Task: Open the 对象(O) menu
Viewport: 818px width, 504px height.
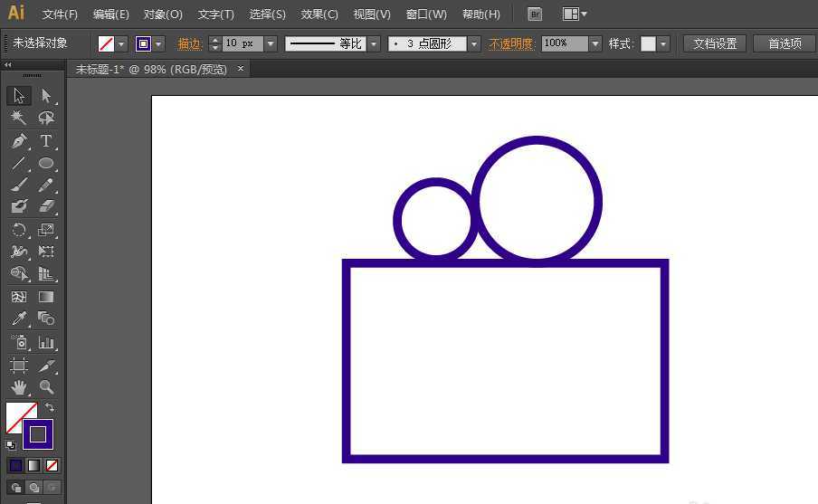Action: [x=163, y=14]
